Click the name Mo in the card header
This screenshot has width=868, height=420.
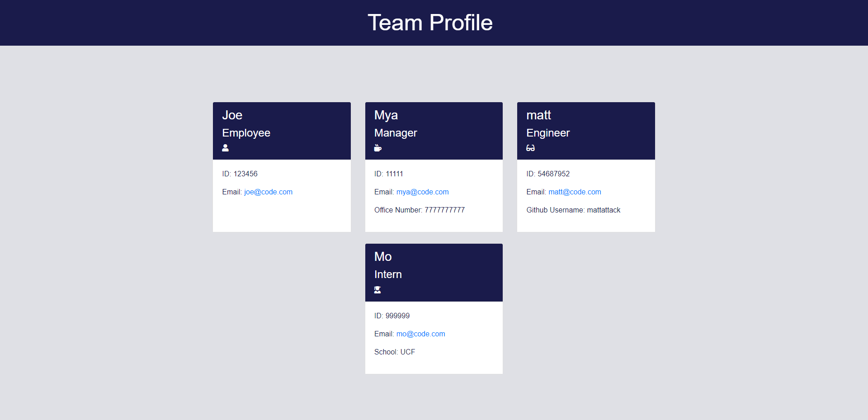[382, 257]
